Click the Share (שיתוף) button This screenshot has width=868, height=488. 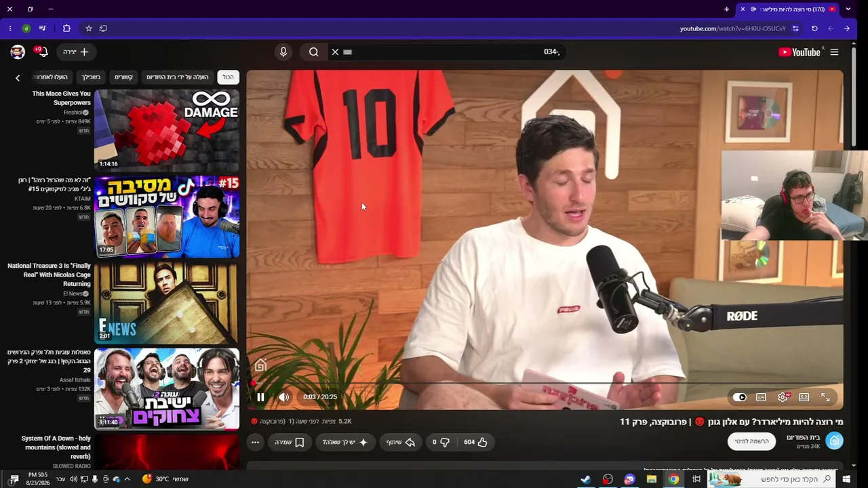pos(401,442)
